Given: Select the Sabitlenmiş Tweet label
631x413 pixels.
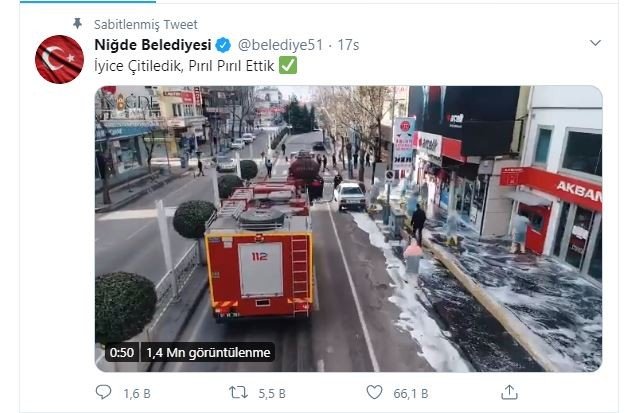Looking at the screenshot, I should [x=146, y=25].
